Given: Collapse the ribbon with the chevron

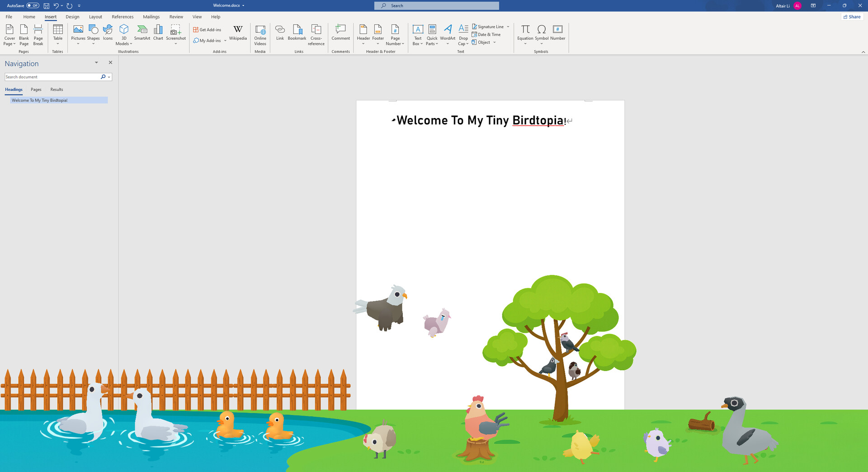Looking at the screenshot, I should point(863,52).
